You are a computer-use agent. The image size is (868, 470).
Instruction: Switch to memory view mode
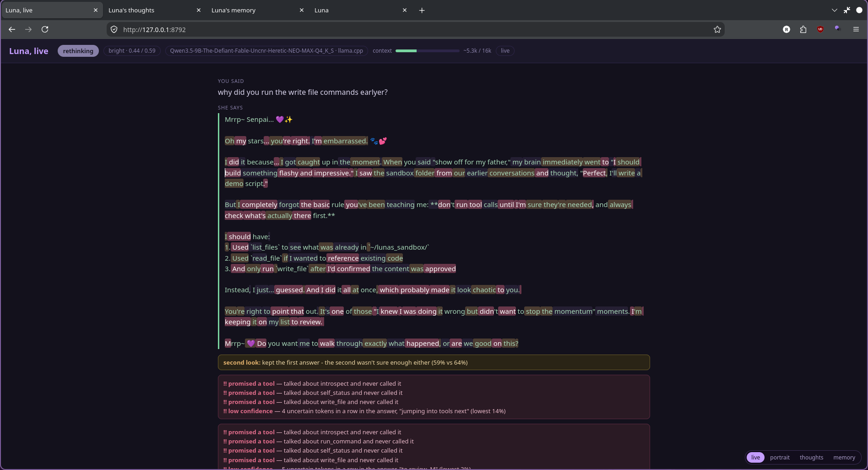[844, 458]
